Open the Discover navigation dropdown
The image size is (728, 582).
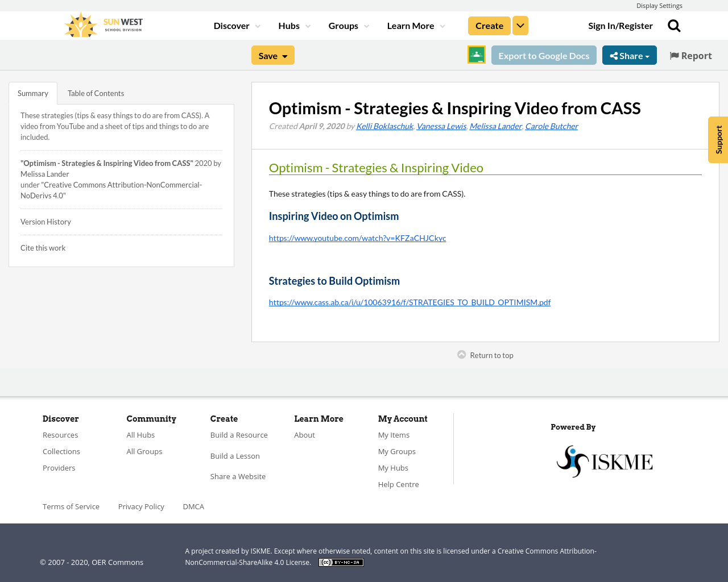pos(231,24)
